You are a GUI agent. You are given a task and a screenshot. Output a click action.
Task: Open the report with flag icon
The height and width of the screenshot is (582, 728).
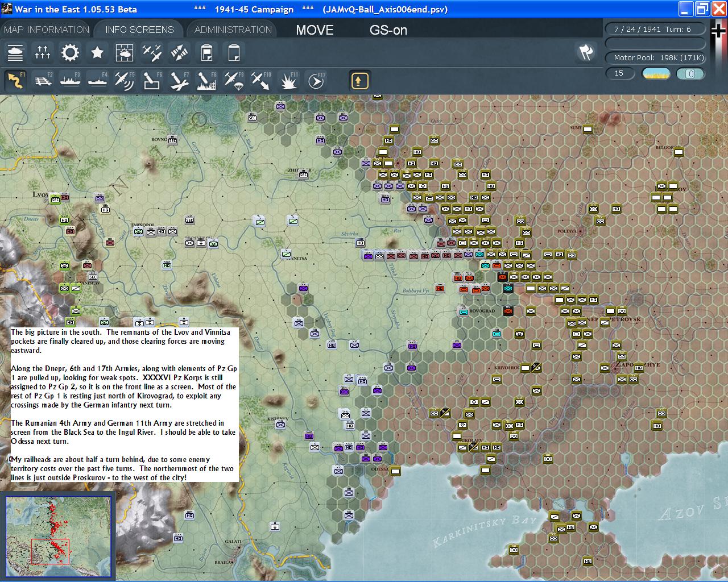[206, 53]
